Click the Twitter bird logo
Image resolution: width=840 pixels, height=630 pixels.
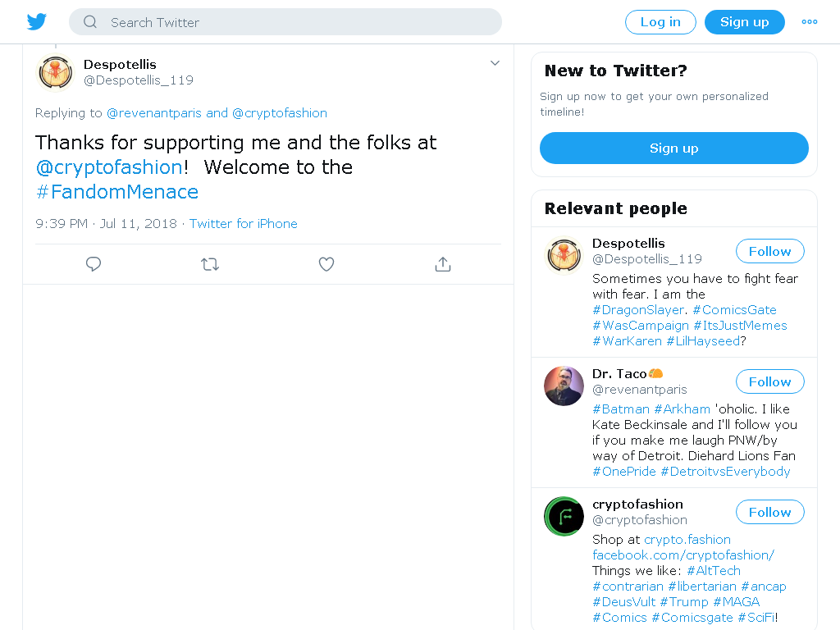tap(36, 22)
